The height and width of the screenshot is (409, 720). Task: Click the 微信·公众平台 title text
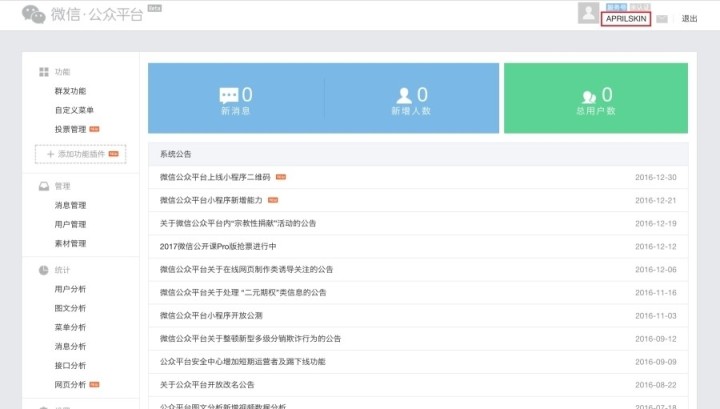pyautogui.click(x=97, y=14)
